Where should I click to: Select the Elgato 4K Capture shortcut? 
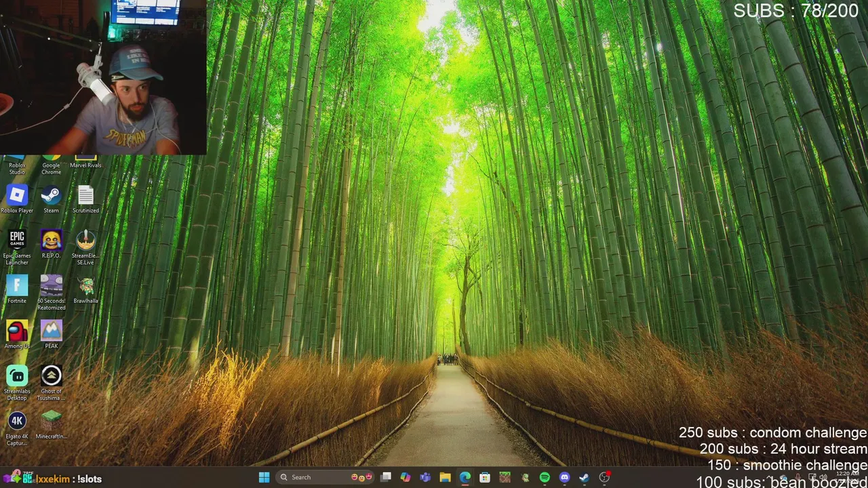17,428
